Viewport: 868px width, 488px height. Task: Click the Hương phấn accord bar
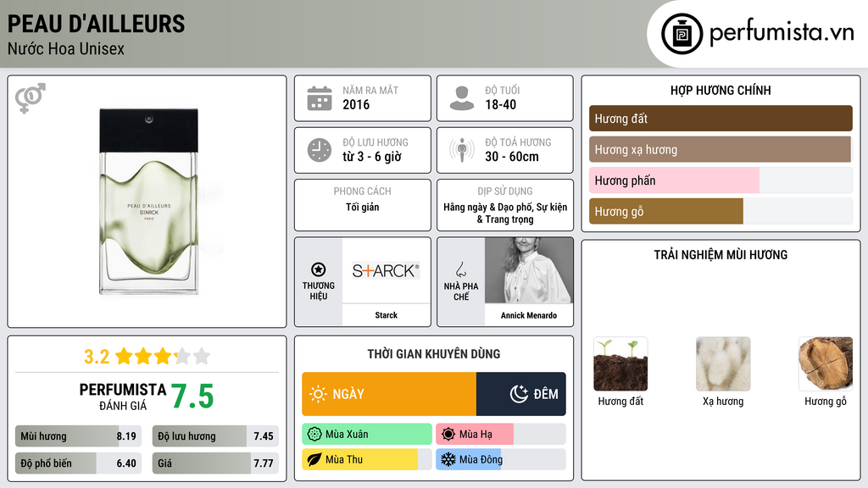[x=721, y=180]
